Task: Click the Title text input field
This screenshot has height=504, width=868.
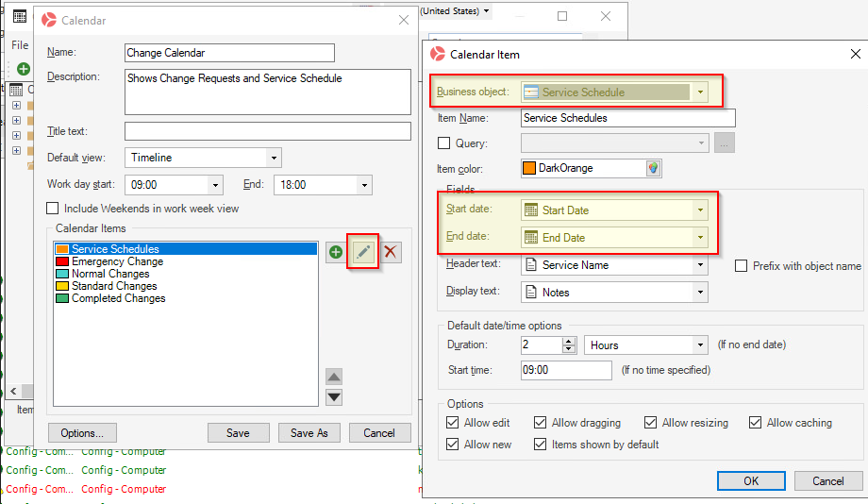Action: 267,131
